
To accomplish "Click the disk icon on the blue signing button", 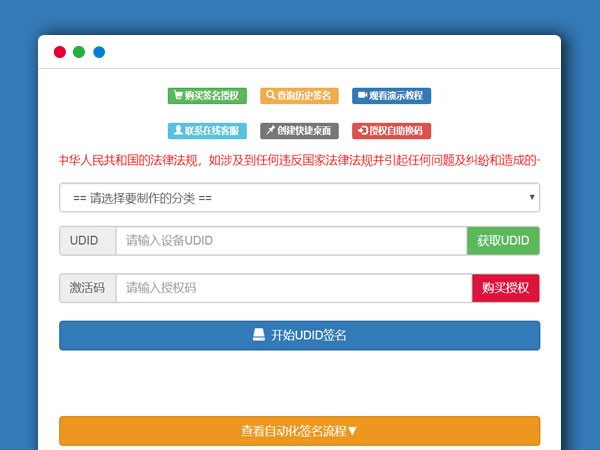I will [x=258, y=335].
